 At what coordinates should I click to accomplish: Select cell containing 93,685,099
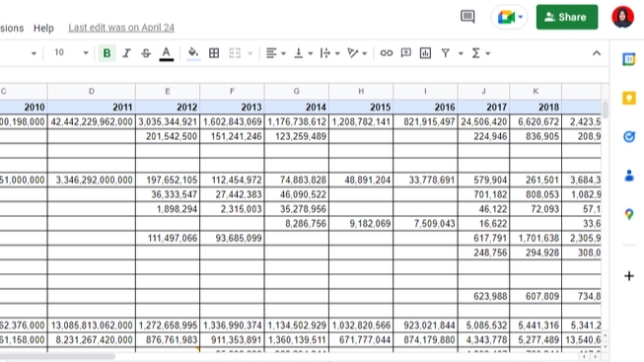click(232, 238)
